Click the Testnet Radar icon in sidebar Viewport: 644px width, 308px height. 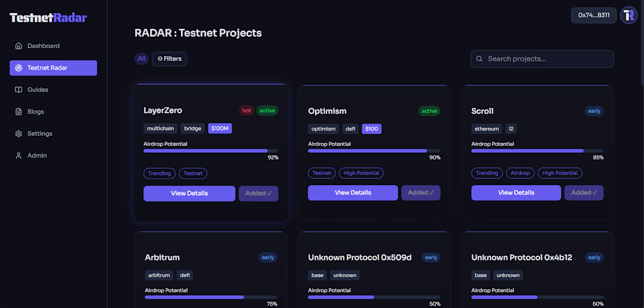point(19,68)
